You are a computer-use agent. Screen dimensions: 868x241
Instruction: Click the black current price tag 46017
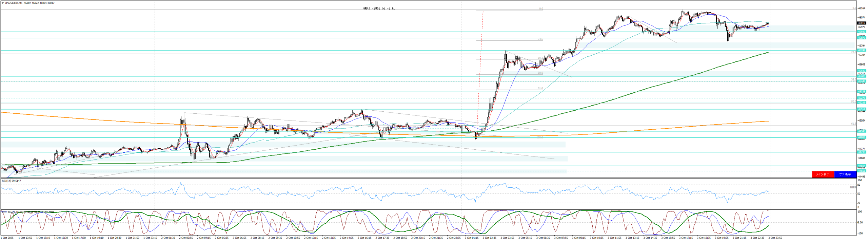tap(862, 23)
